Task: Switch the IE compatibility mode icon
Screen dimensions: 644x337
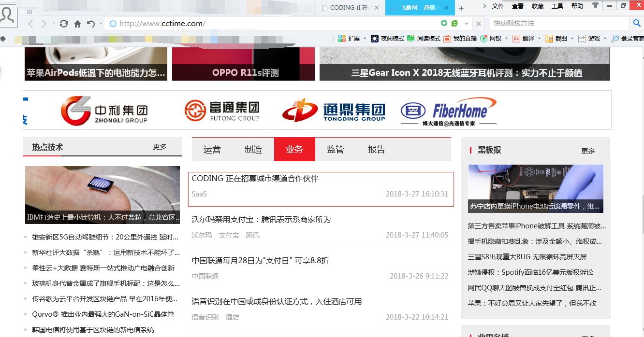Action: [x=454, y=23]
